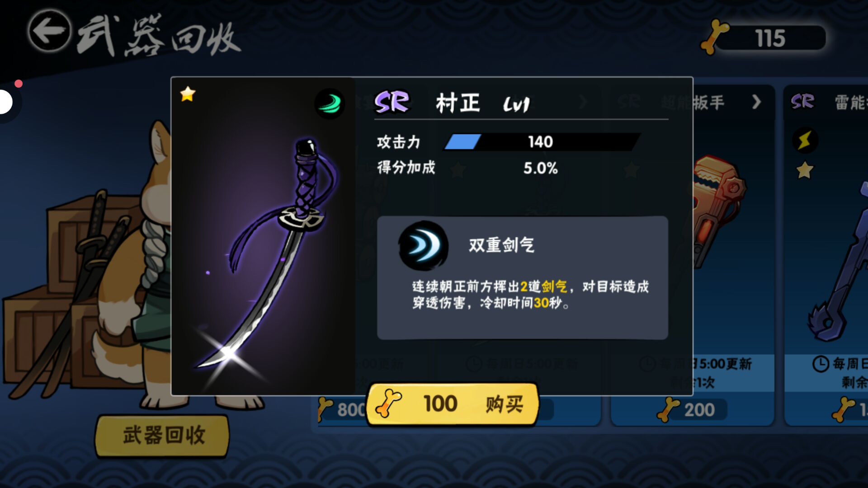Image resolution: width=868 pixels, height=488 pixels.
Task: Tap the attack power bar showing 140
Action: coord(541,142)
